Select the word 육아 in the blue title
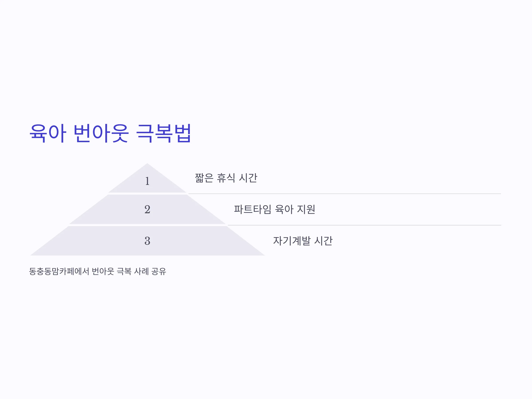 point(48,133)
